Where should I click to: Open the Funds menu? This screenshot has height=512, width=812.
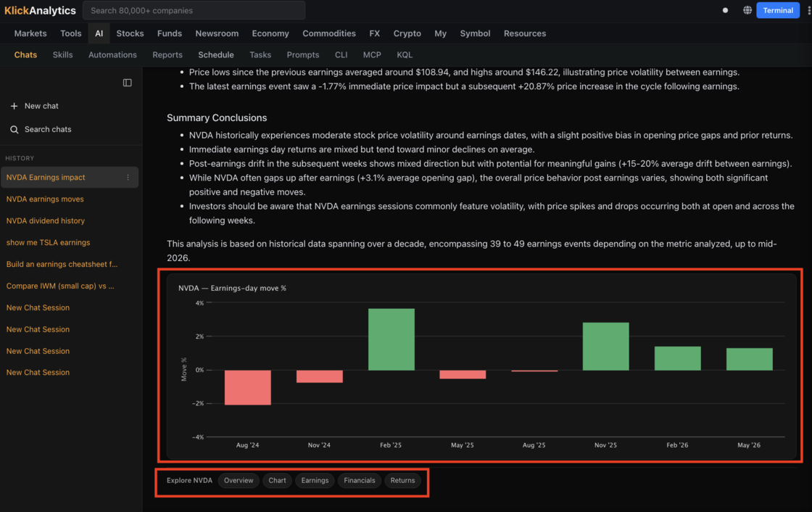170,33
